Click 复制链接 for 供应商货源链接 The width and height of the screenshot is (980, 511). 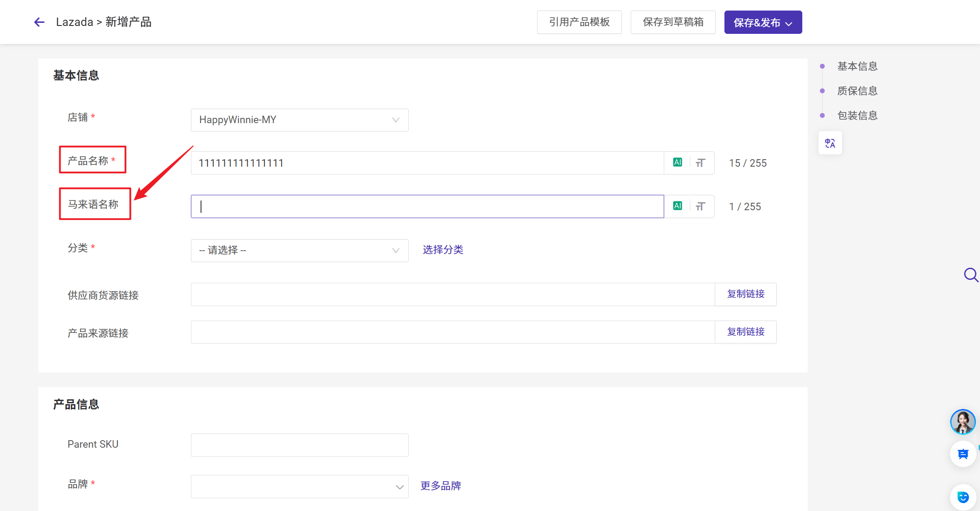[x=746, y=294]
